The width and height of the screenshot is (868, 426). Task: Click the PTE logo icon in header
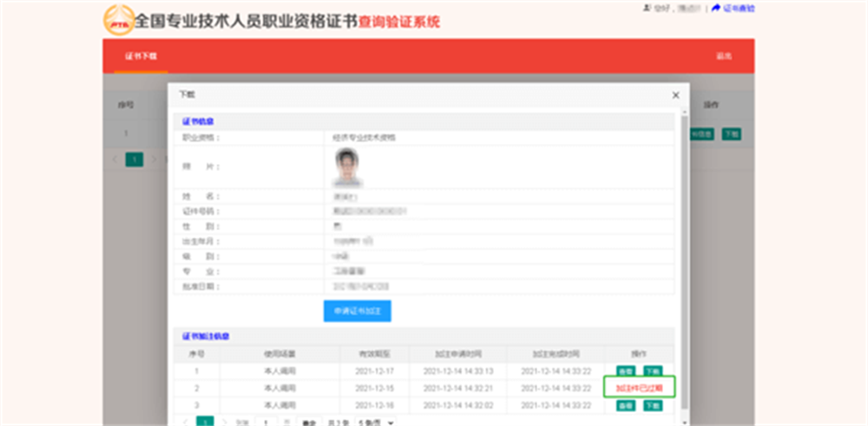119,21
